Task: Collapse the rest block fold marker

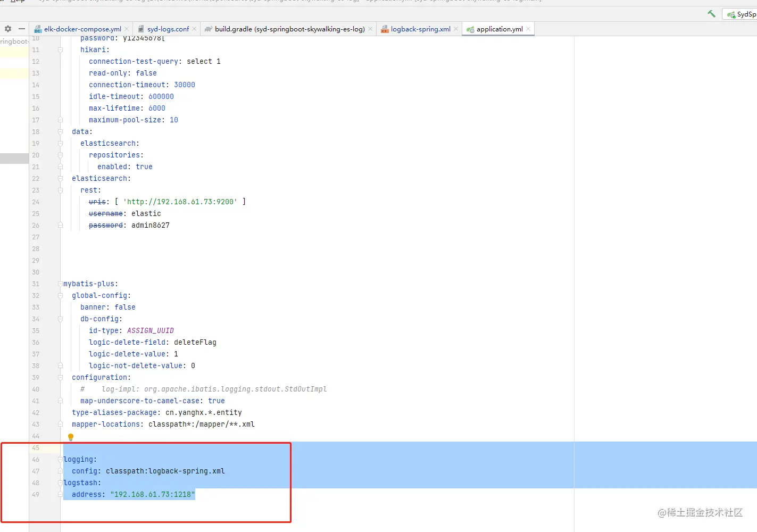Action: 60,190
